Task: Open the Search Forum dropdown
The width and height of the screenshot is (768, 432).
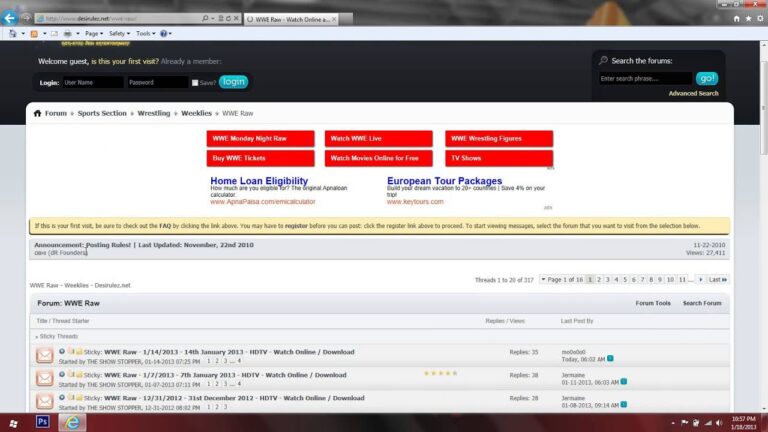Action: (702, 303)
